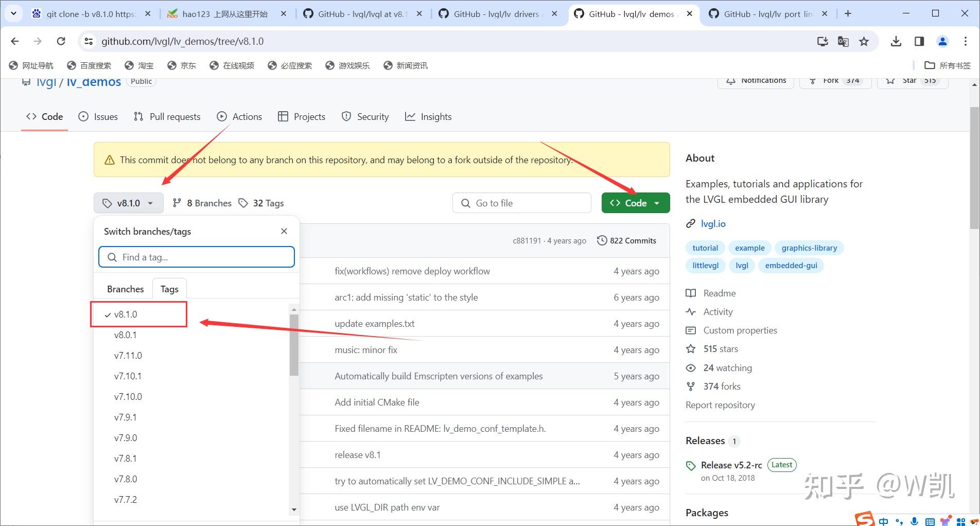Open the browser downloads icon

896,41
